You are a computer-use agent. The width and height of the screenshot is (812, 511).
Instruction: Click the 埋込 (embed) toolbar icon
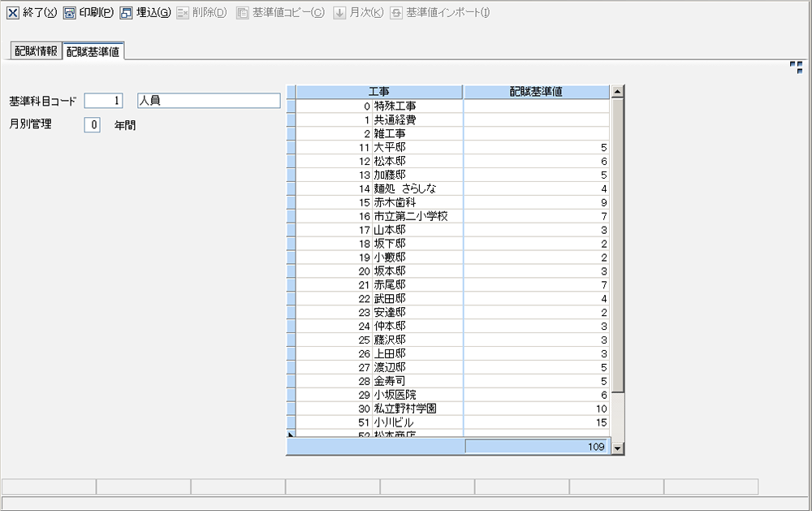point(126,13)
